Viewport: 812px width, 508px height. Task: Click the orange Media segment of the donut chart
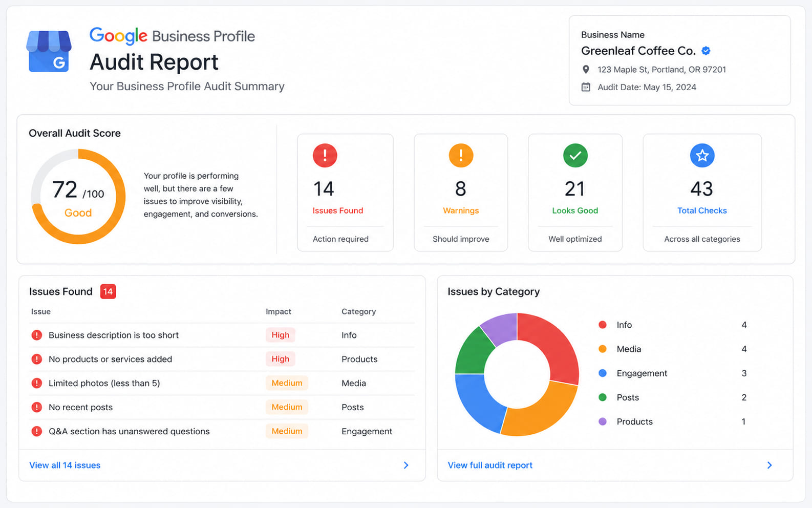[x=544, y=414]
